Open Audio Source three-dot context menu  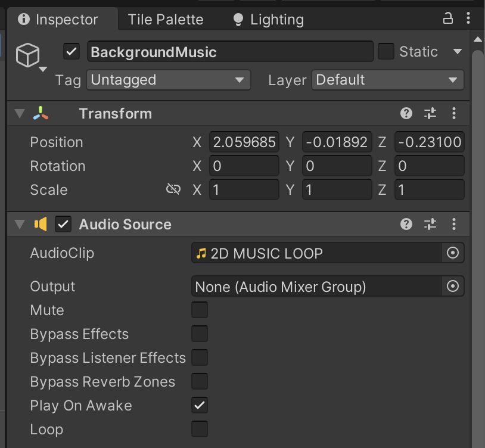[454, 224]
